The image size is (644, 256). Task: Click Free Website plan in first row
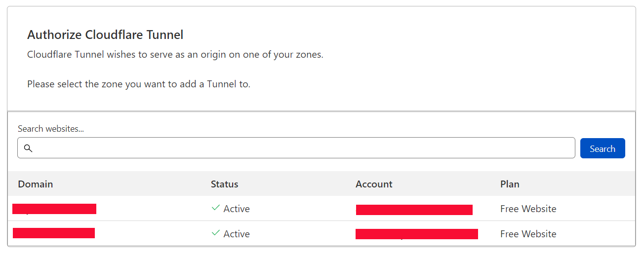tap(528, 209)
